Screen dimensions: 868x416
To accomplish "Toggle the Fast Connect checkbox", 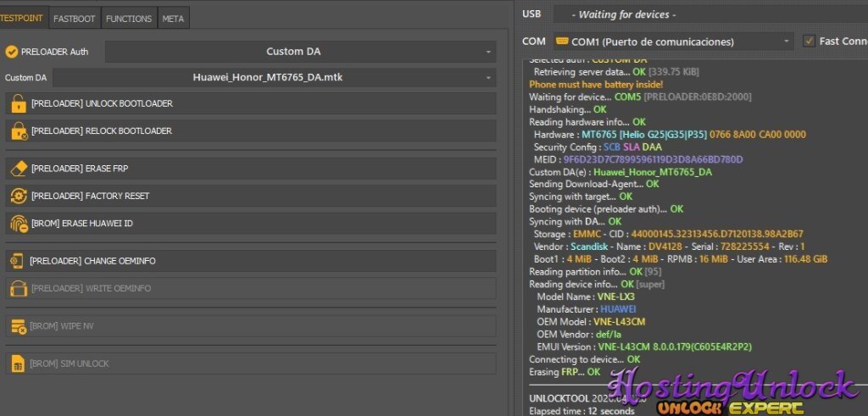I will (809, 41).
